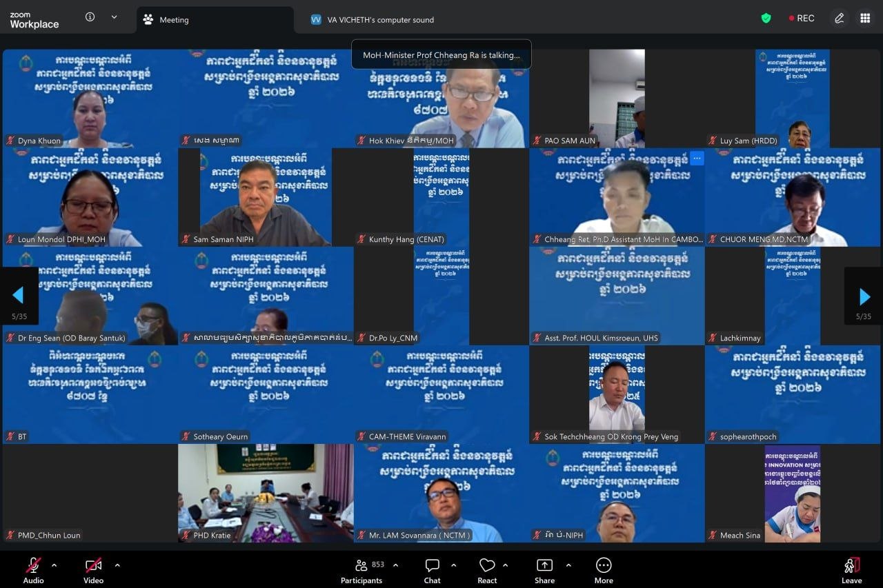This screenshot has height=588, width=883.
Task: Select Asst. Prof. HOUL Kimsroeun tile
Action: [x=617, y=296]
